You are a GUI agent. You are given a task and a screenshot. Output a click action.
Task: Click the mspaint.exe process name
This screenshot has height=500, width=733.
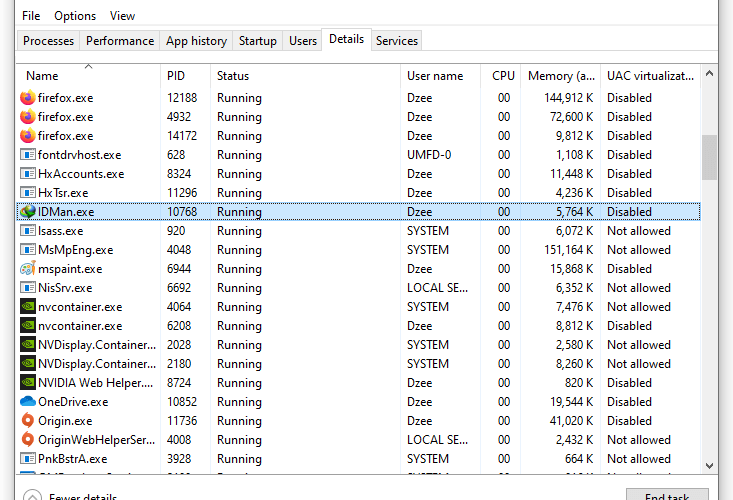pyautogui.click(x=70, y=269)
